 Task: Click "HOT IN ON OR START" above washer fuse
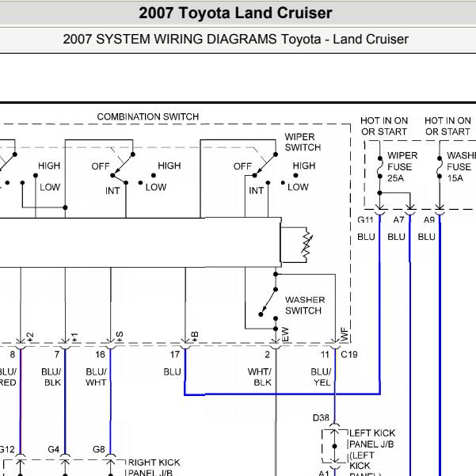pos(447,126)
